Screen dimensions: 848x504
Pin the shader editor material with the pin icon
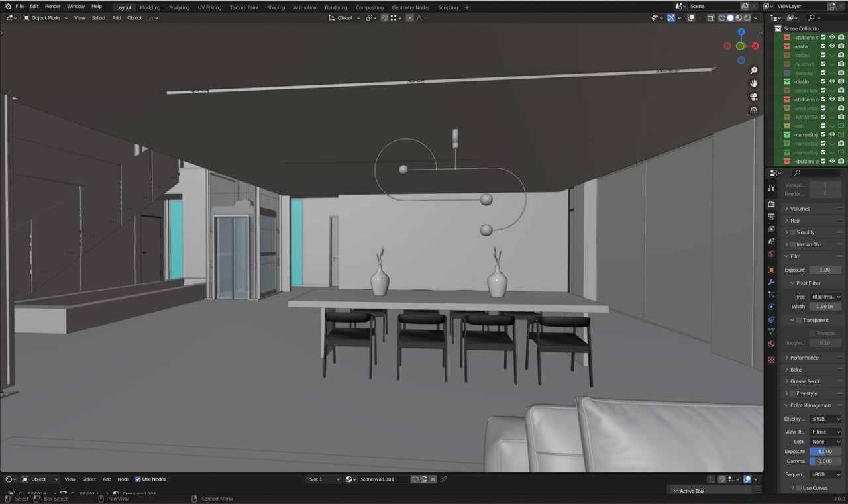[x=444, y=479]
